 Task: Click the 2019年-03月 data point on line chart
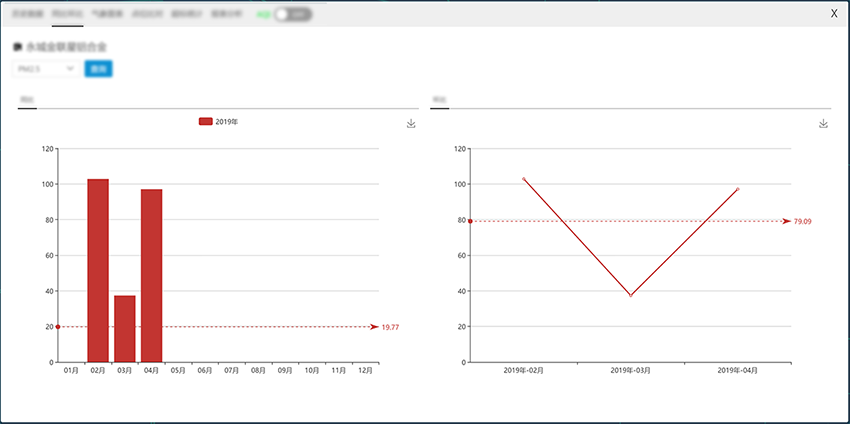point(630,295)
